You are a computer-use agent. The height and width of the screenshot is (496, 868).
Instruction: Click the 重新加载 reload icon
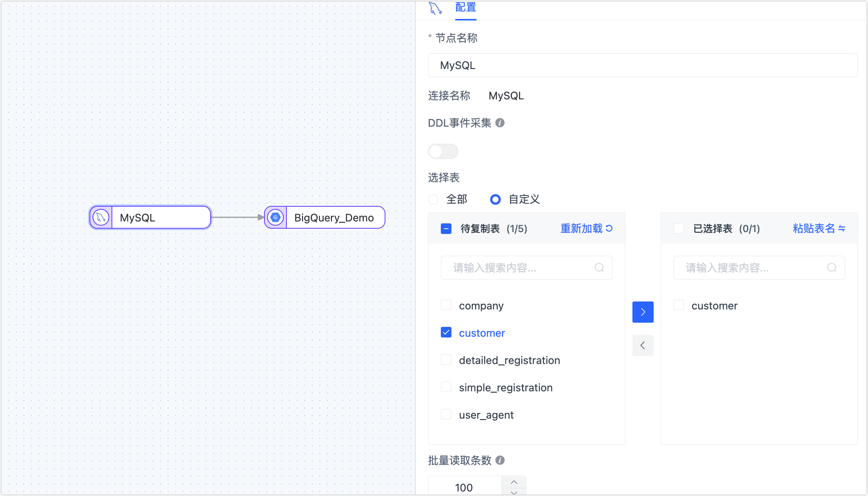click(x=609, y=228)
